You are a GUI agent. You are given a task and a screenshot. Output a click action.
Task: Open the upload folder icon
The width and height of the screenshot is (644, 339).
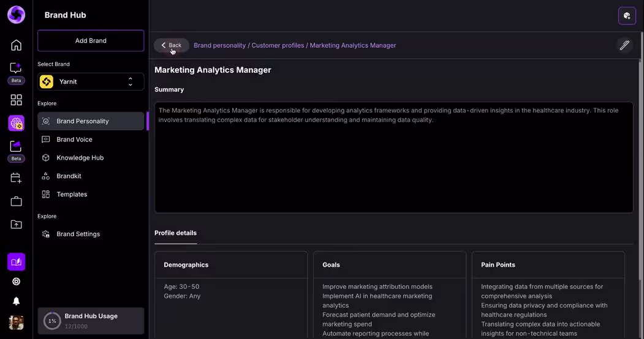pyautogui.click(x=16, y=224)
